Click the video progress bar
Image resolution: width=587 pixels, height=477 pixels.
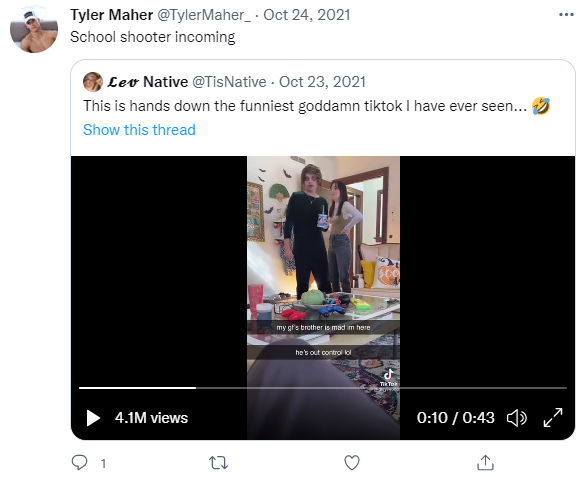[323, 388]
